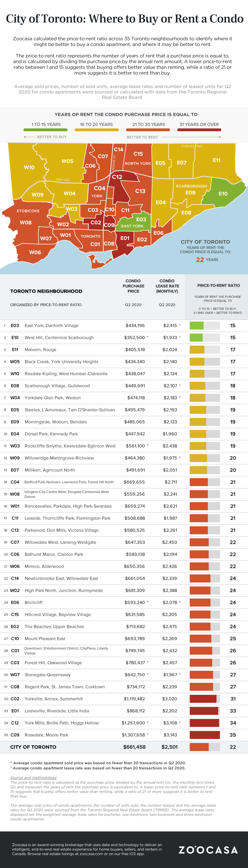Select the C12 district on the map
The image size is (248, 868).
coord(117,177)
